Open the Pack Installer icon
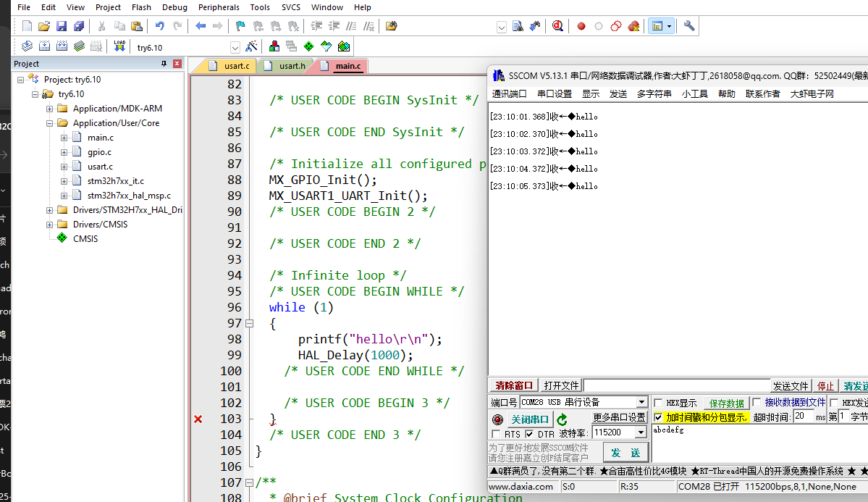Viewport: 868px width, 502px height. point(344,46)
